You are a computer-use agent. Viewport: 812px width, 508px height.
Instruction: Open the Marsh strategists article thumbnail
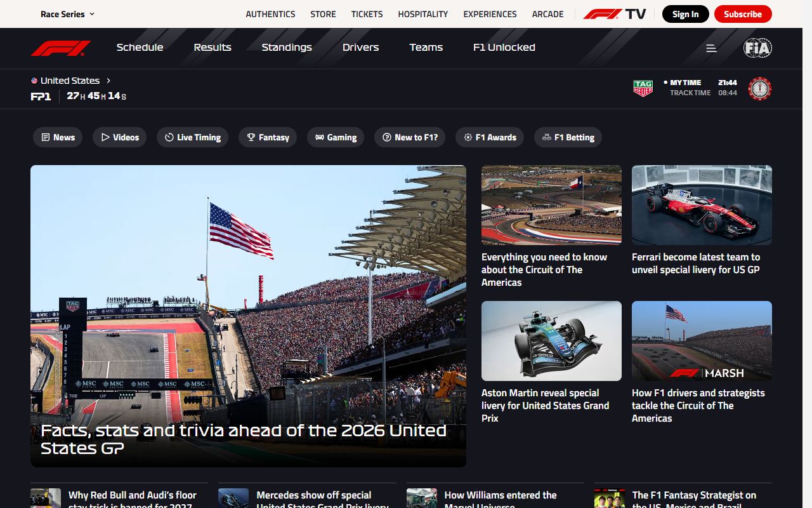(702, 341)
